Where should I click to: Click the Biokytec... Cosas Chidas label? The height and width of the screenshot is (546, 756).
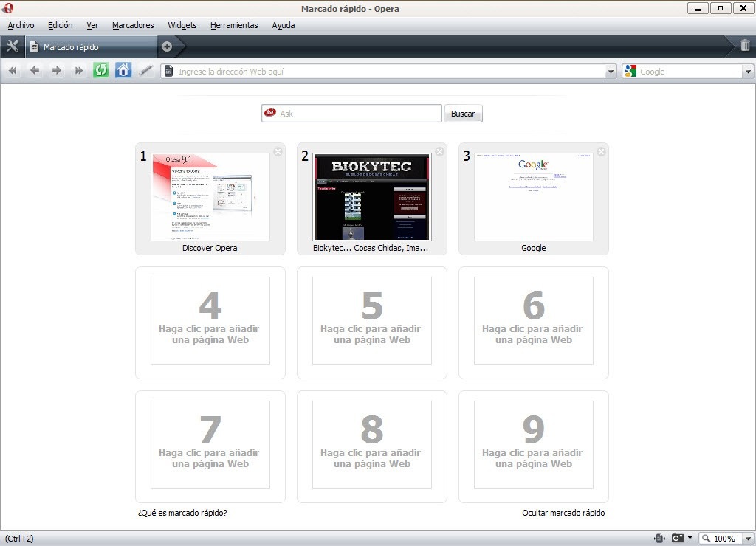click(x=371, y=248)
